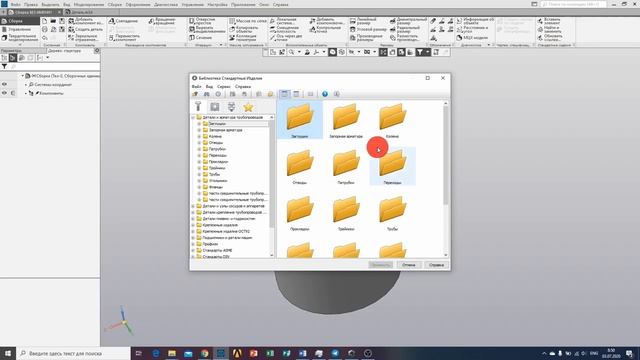Open the Запорная арматура folder thumbnail
This screenshot has height=360, width=640.
click(x=346, y=120)
